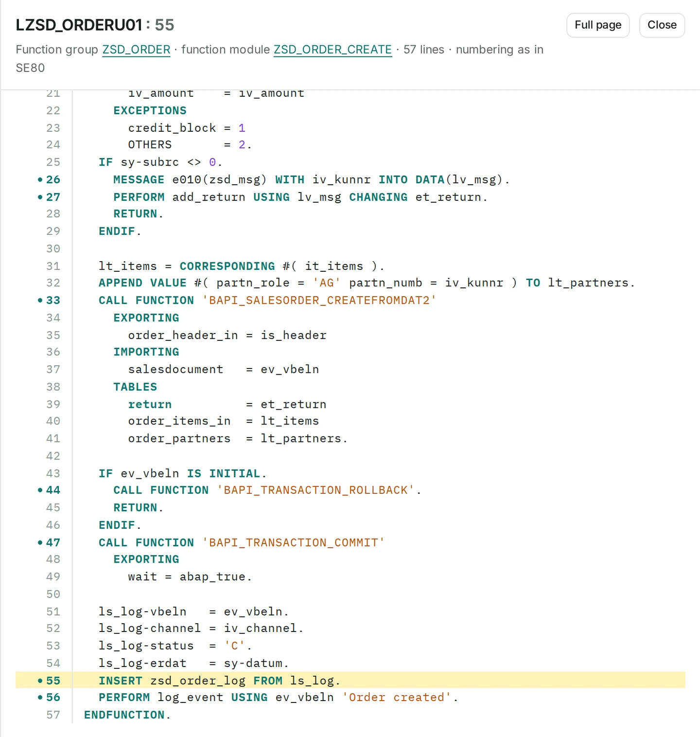Click the 'BAPI_SALESORDER_CREATEFROMDAT2' string literal
The image size is (700, 737).
tap(319, 300)
